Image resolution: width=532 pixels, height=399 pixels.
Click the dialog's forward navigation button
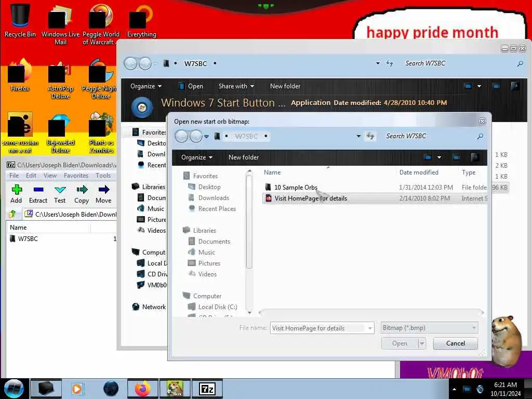point(196,137)
